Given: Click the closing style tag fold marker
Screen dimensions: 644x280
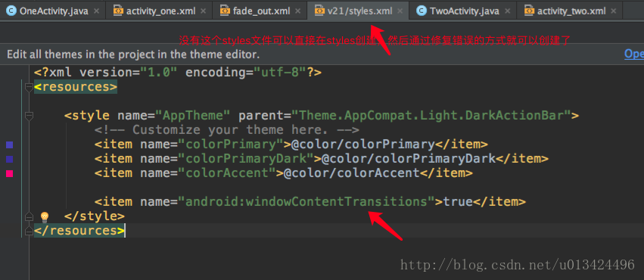Looking at the screenshot, I should point(29,216).
